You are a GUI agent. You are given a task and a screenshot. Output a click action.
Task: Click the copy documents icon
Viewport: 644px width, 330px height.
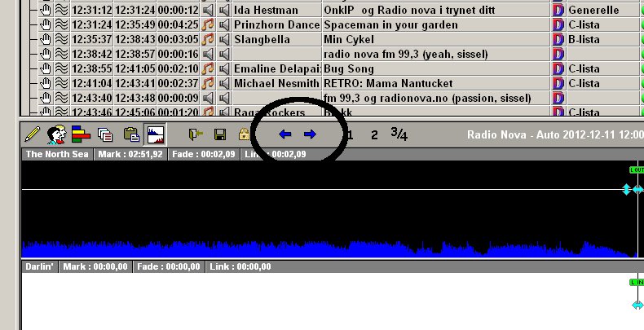point(105,134)
